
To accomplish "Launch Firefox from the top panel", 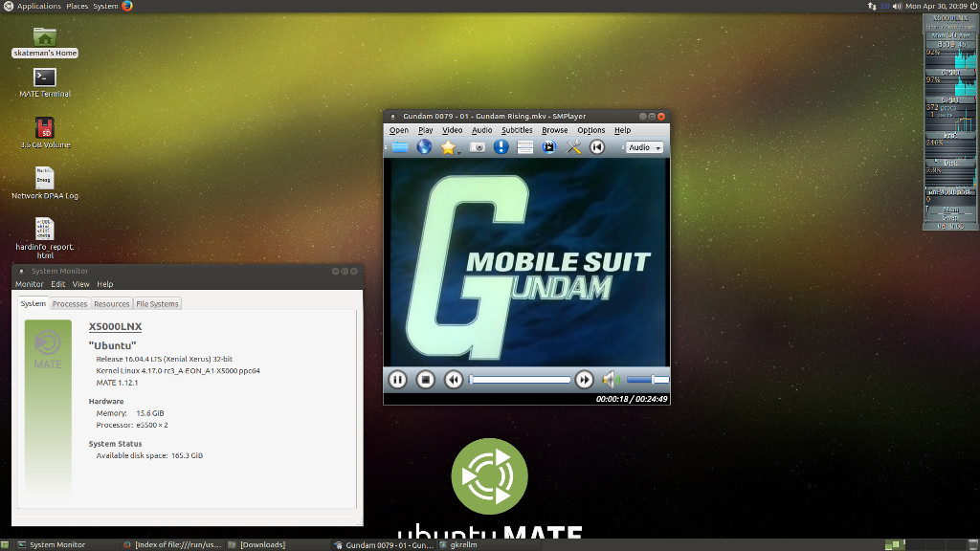I will tap(127, 6).
